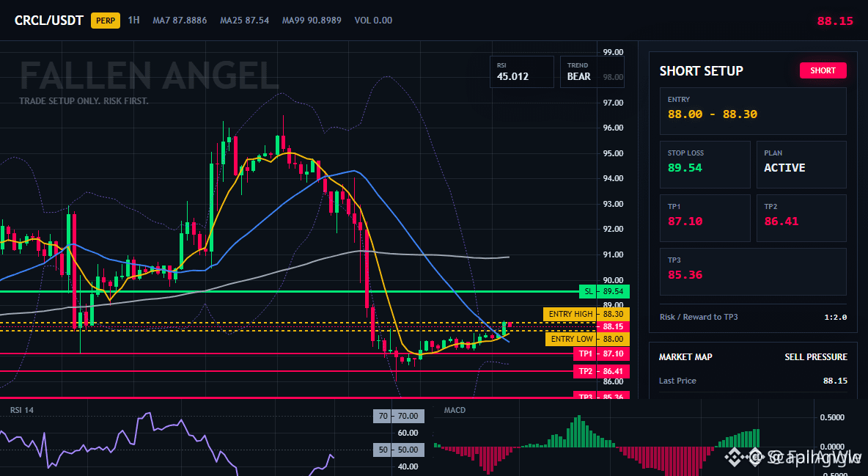This screenshot has width=868, height=476.
Task: Click the 99.00 price axis label
Action: coord(613,52)
